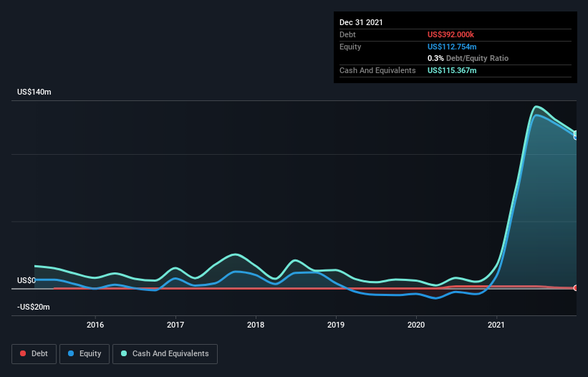Click the US$392.000k debt value
Screen dimensions: 588x377
450,34
